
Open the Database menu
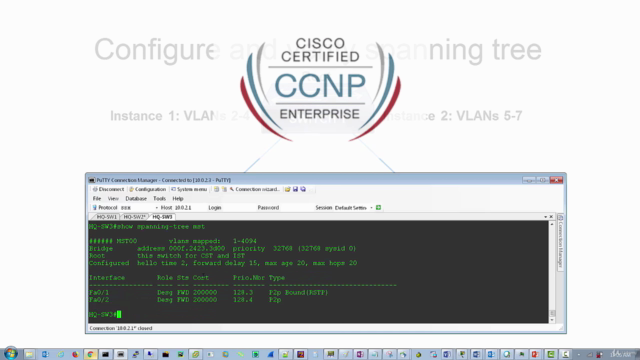coord(136,199)
